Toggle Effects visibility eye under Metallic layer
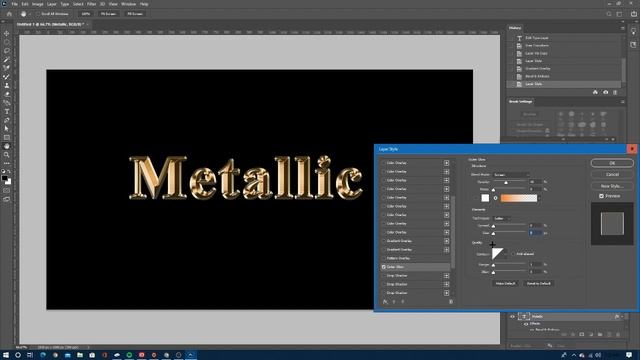Viewport: 640px width, 360px height. point(526,324)
